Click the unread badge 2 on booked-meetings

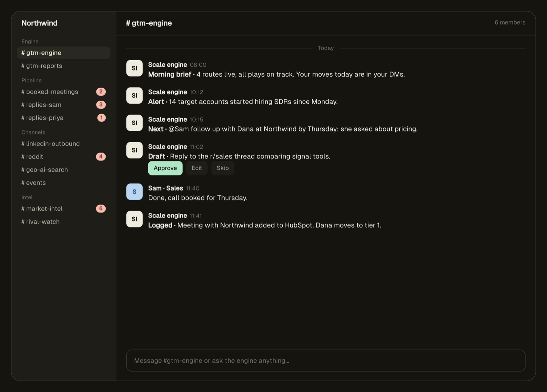point(101,92)
